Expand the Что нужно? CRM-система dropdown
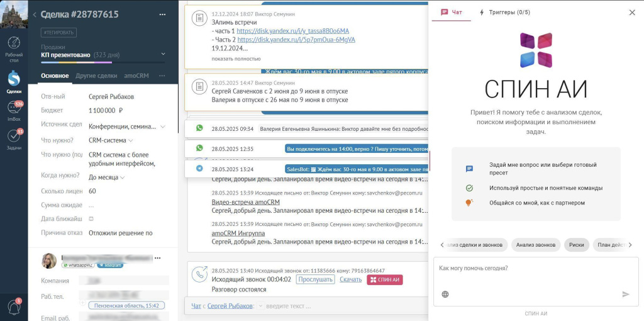This screenshot has height=321, width=644. [x=131, y=140]
